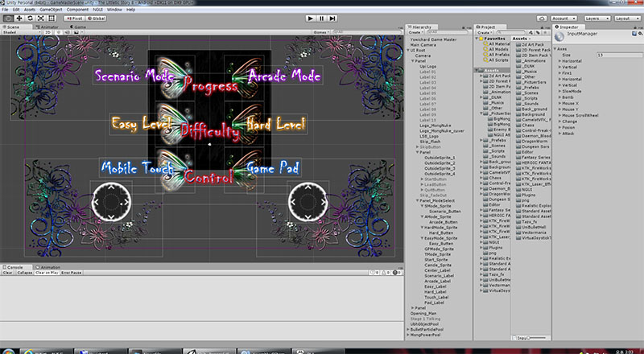
Task: Click the Step frame button
Action: (332, 19)
